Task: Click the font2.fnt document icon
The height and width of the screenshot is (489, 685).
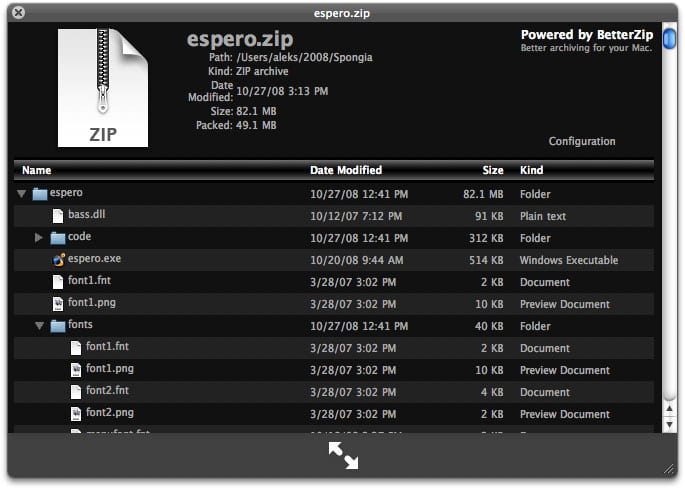Action: [76, 392]
